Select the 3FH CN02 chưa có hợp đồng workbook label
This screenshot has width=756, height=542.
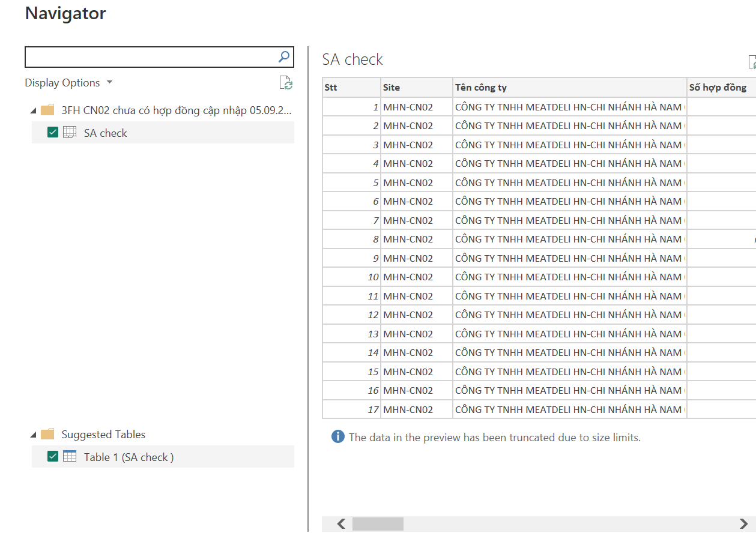pos(177,110)
